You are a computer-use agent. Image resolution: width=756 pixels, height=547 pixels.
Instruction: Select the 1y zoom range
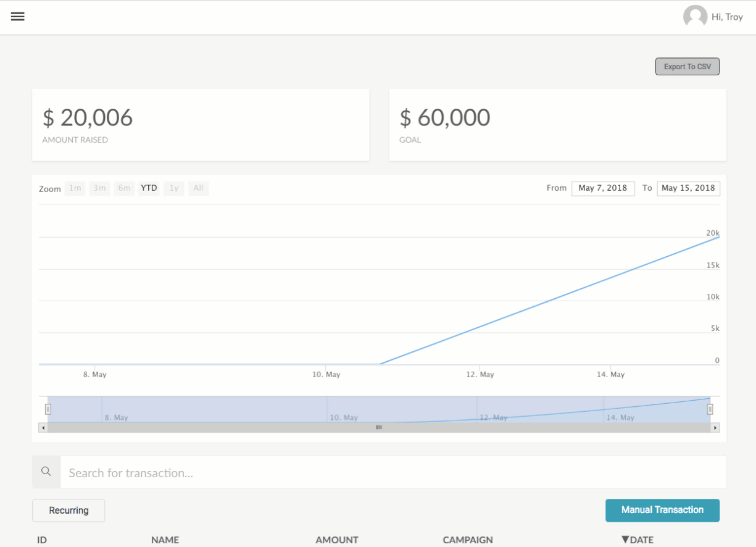click(x=174, y=188)
